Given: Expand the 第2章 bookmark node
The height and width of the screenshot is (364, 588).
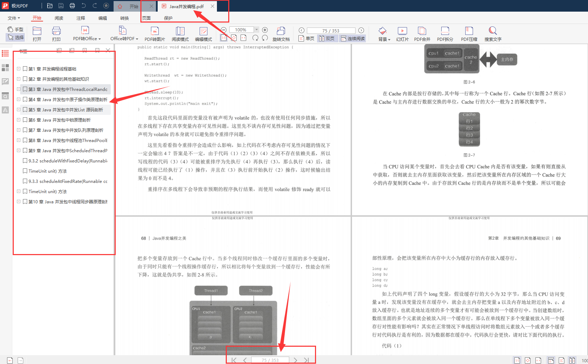Looking at the screenshot, I should pyautogui.click(x=19, y=79).
